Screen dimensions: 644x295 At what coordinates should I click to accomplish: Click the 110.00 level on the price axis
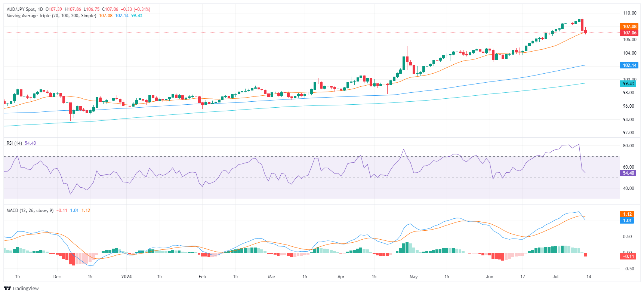(629, 13)
